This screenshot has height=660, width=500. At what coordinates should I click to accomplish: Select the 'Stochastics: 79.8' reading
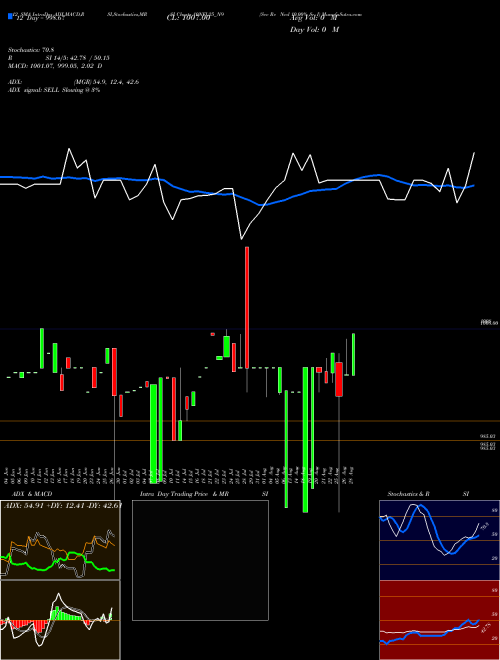33,50
